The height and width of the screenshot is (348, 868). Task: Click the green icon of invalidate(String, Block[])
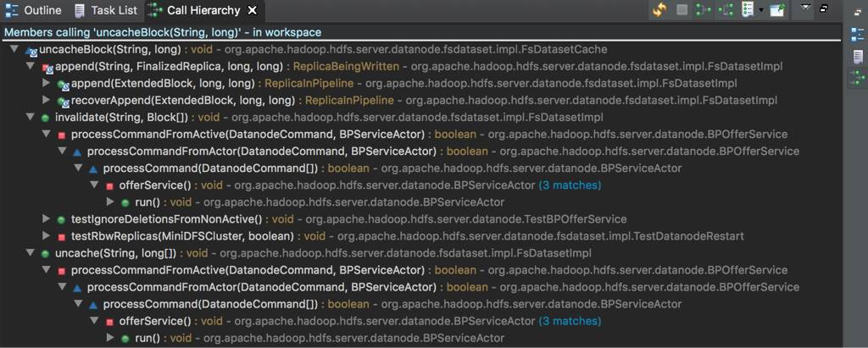click(x=46, y=118)
